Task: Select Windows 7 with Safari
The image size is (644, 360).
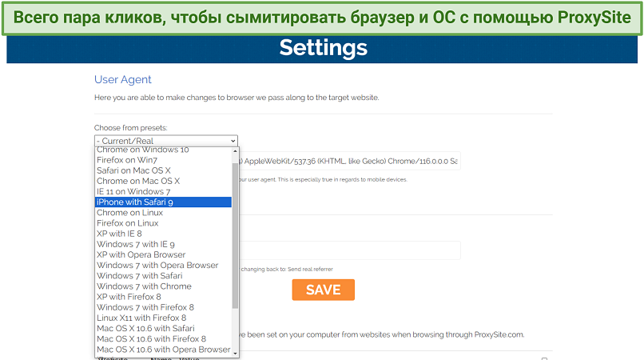Action: pyautogui.click(x=164, y=276)
